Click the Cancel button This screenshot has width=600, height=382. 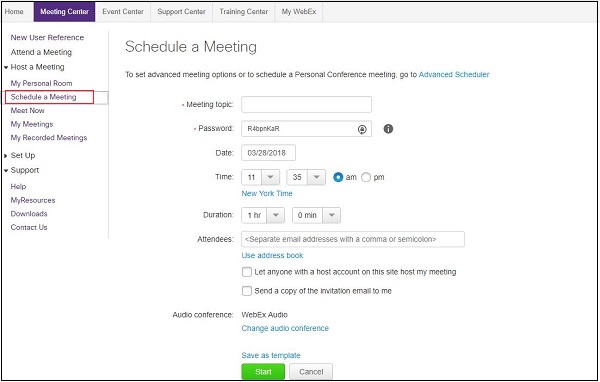tap(311, 372)
